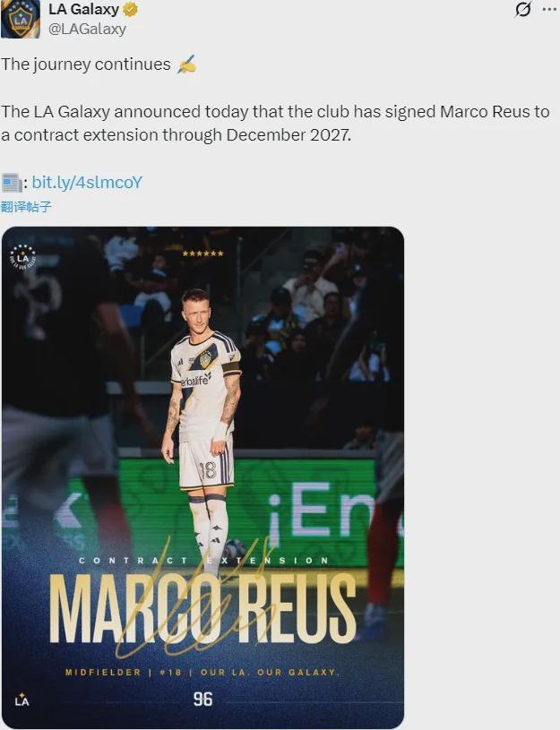560x730 pixels.
Task: Click the LA crest logo atop the image
Action: pos(22,257)
